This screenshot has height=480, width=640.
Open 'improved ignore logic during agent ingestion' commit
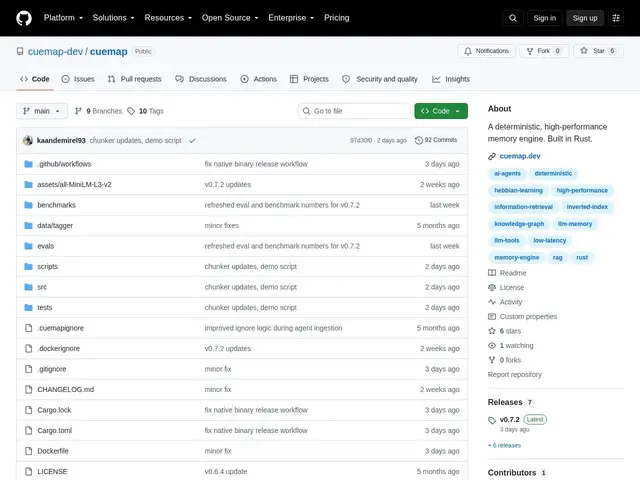pyautogui.click(x=273, y=328)
